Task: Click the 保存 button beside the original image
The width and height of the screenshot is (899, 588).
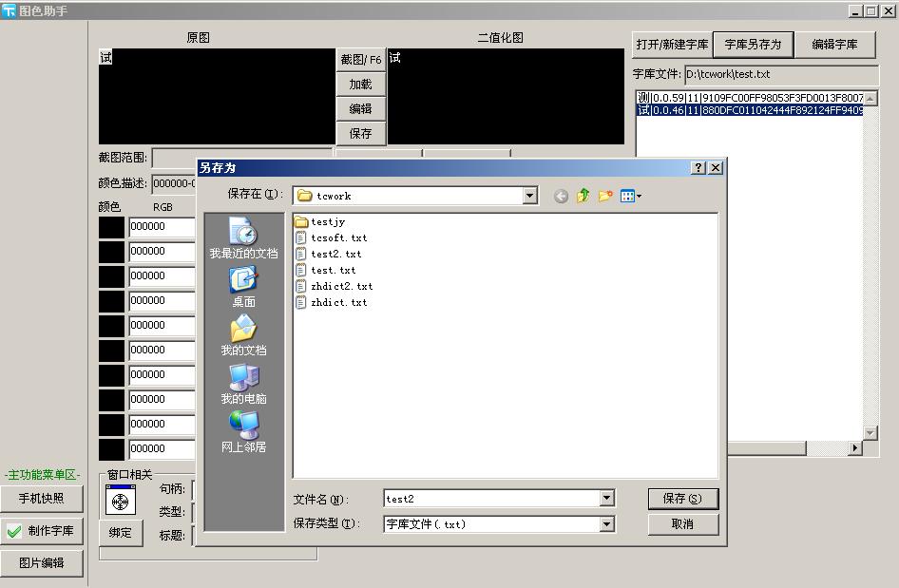Action: tap(360, 134)
